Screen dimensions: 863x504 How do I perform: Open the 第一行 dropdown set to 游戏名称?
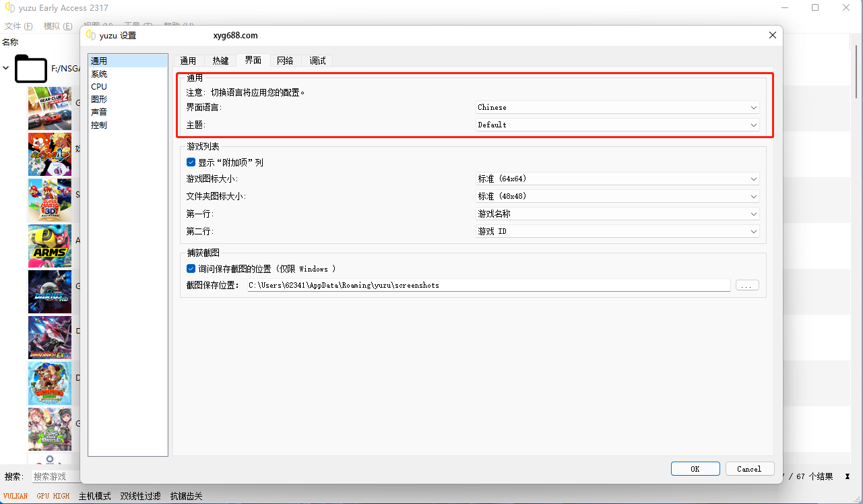(x=617, y=214)
